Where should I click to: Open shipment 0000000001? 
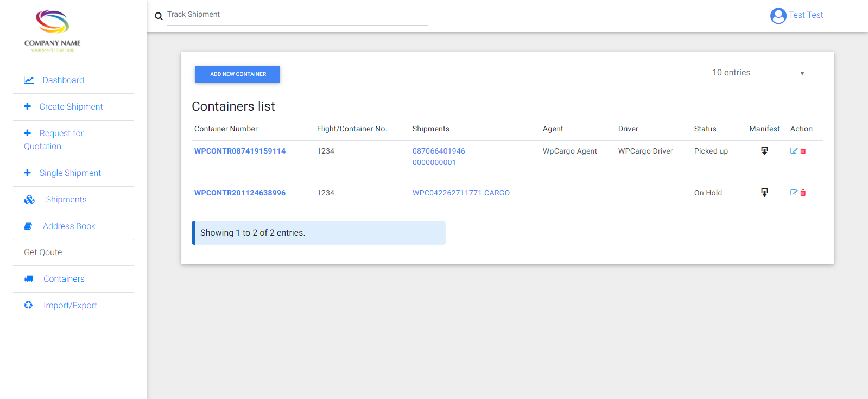(x=434, y=162)
